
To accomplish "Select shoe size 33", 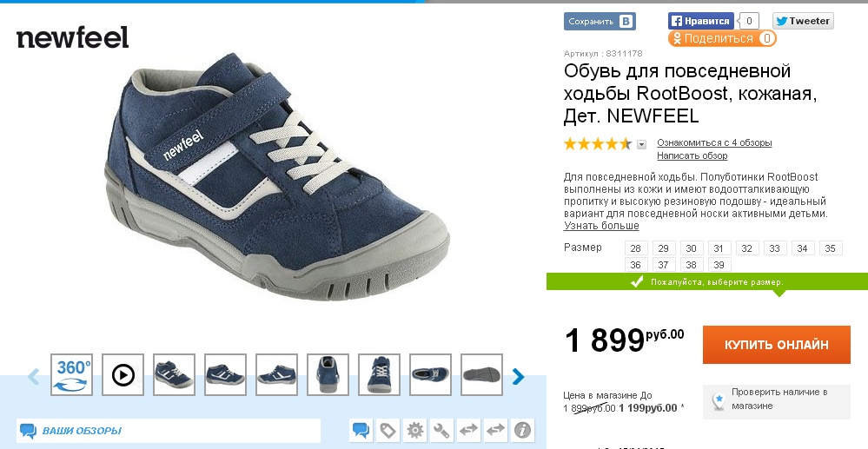I will (774, 248).
